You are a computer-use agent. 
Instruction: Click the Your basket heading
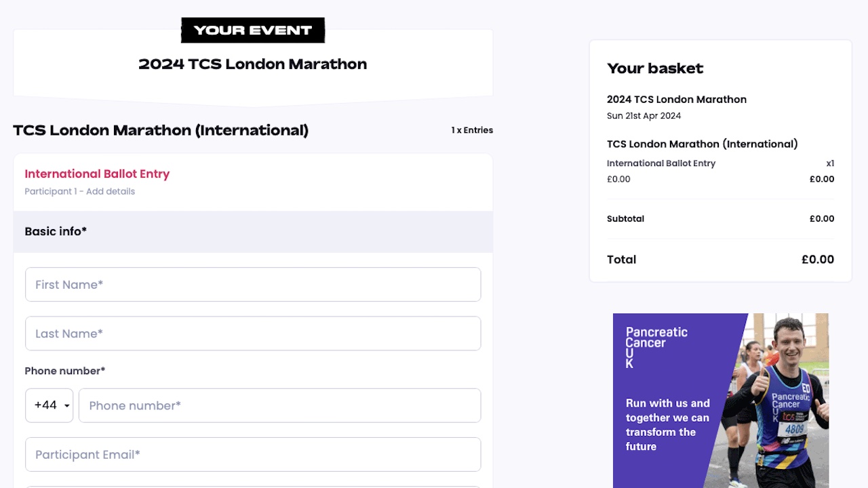click(x=655, y=68)
